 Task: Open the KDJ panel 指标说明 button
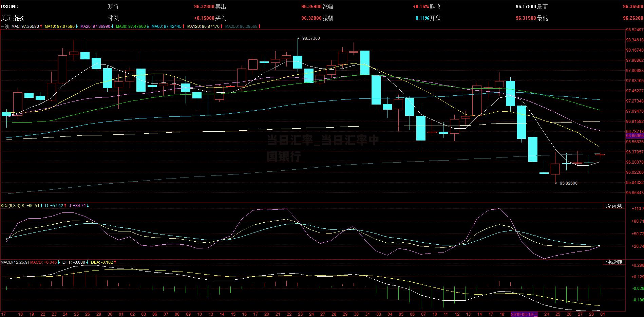point(614,206)
